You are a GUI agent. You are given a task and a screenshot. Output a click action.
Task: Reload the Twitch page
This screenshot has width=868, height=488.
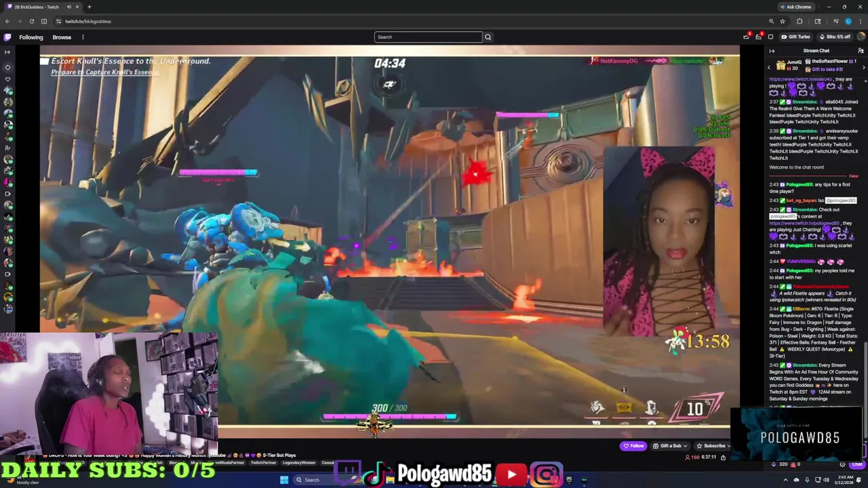(31, 21)
